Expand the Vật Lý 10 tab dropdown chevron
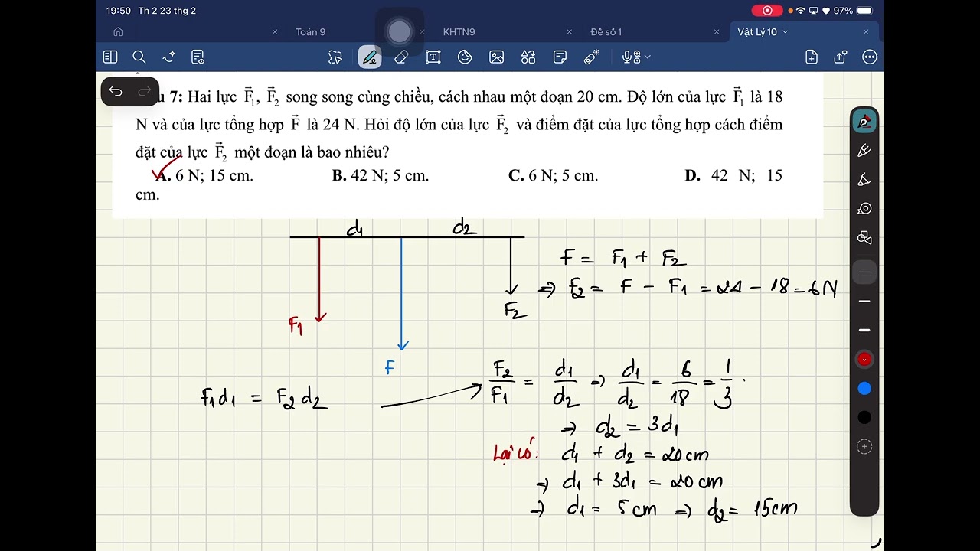Viewport: 980px width, 551px height. click(x=786, y=32)
